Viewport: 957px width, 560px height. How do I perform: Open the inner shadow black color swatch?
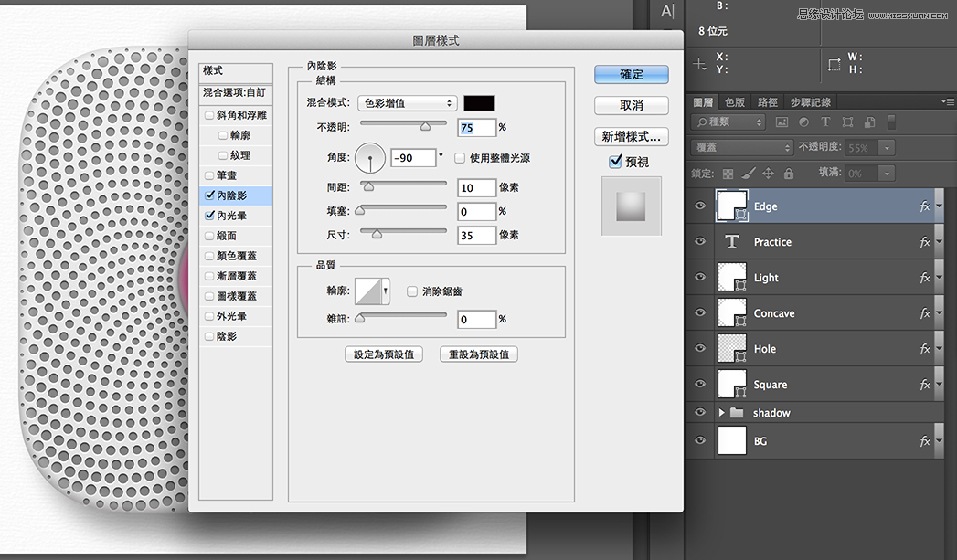coord(479,103)
